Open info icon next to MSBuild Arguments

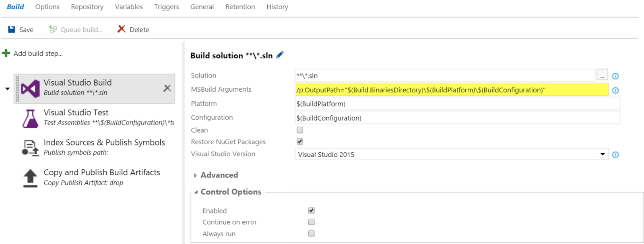point(615,90)
